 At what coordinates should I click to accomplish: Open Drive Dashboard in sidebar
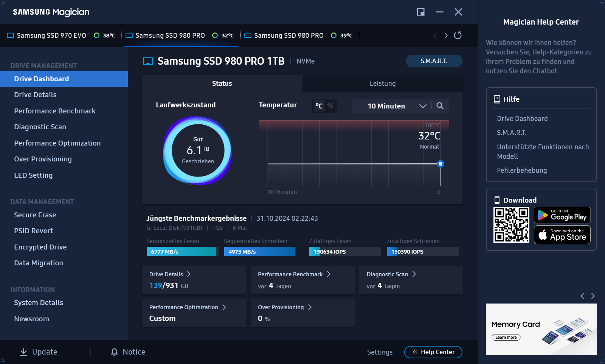[x=64, y=79]
